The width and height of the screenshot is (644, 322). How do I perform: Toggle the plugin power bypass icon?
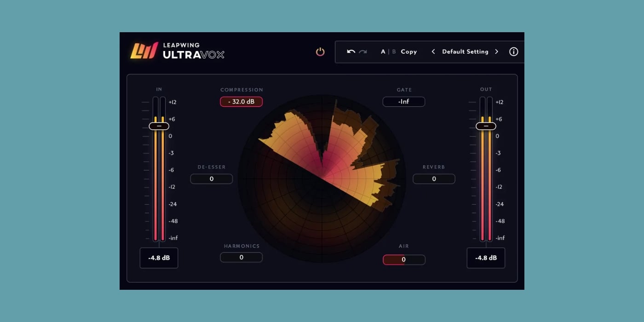click(320, 52)
